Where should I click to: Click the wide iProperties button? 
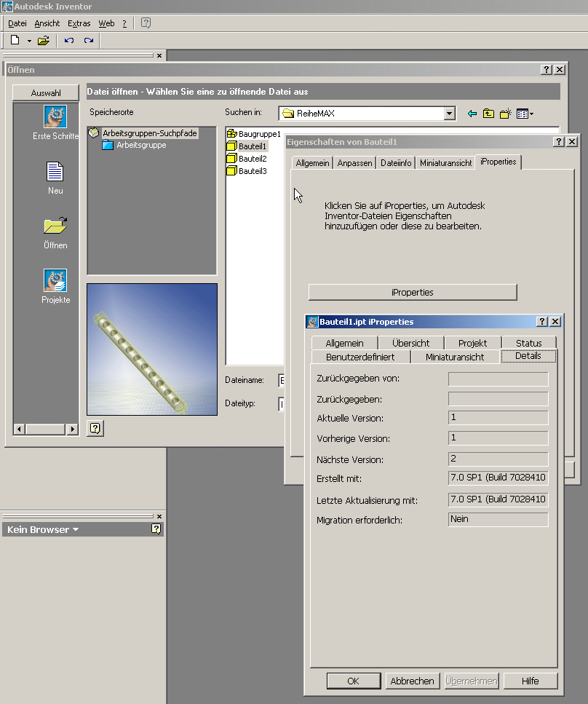point(413,292)
